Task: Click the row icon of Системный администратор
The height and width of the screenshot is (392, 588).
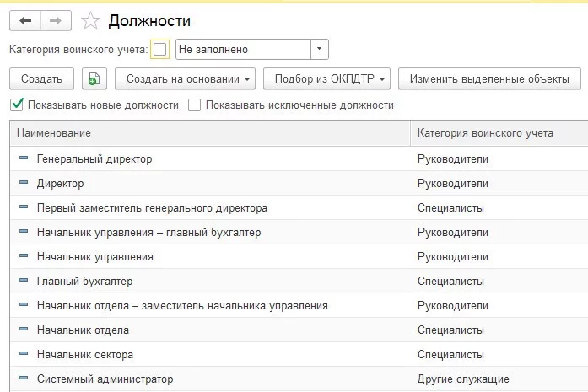Action: (24, 379)
